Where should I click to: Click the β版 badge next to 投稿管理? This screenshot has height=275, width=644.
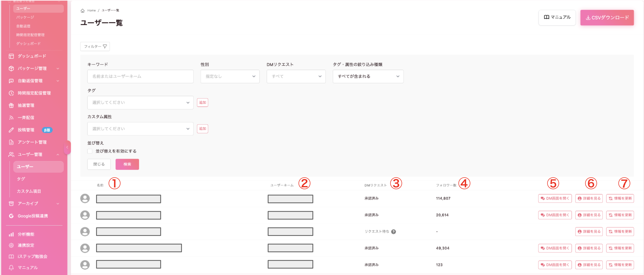[x=47, y=130]
